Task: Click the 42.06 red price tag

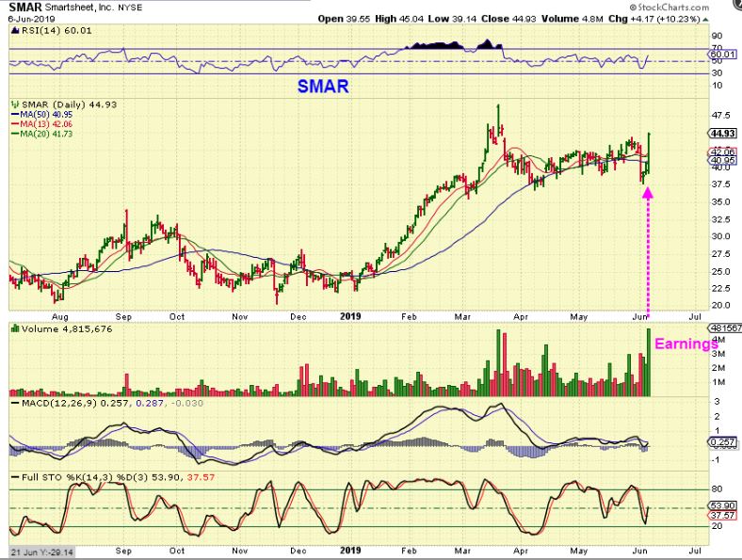Action: pyautogui.click(x=722, y=152)
